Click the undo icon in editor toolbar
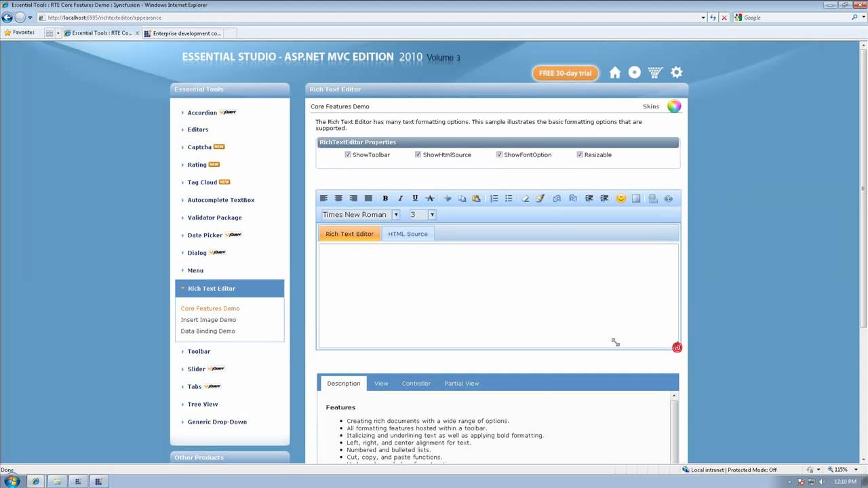 [557, 199]
